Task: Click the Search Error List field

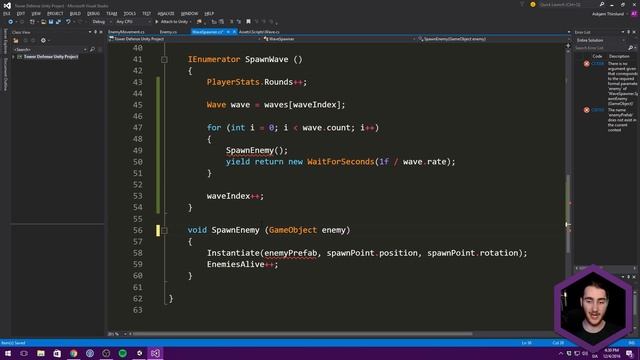Action: 602,48
